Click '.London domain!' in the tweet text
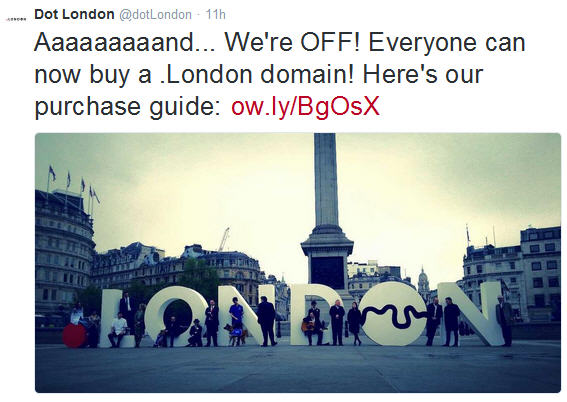The image size is (567, 402). (257, 74)
